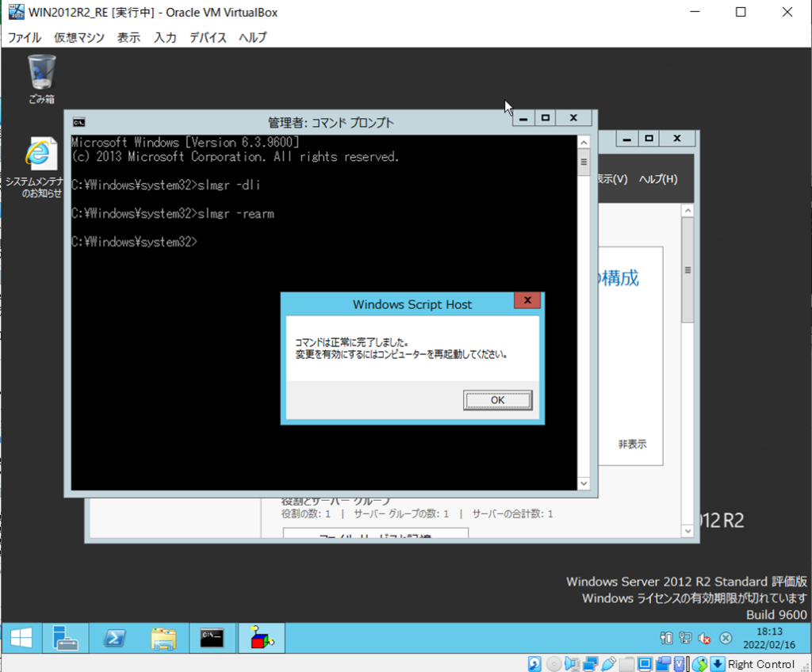Image resolution: width=812 pixels, height=672 pixels.
Task: Click the VirtualBox hard disk status icon
Action: point(534,664)
